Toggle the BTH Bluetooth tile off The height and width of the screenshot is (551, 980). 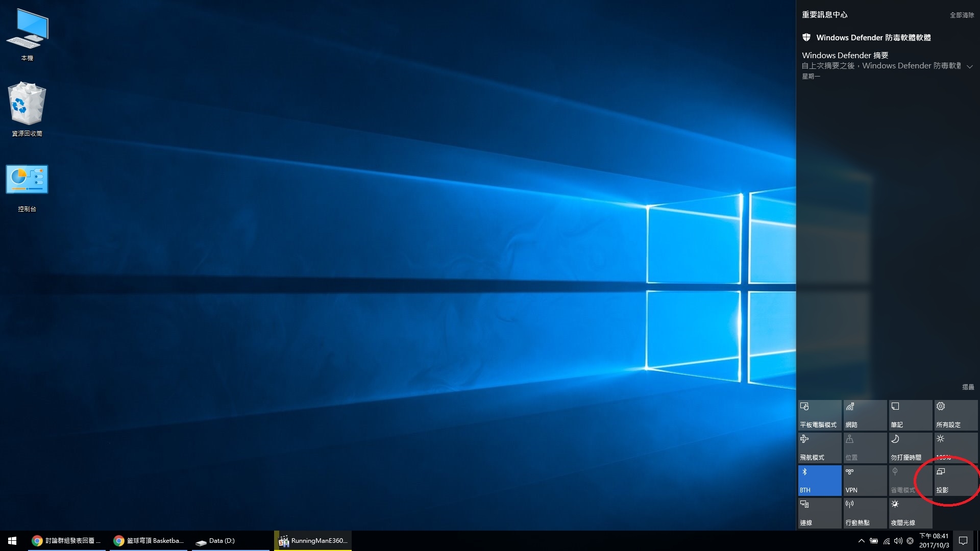coord(820,481)
